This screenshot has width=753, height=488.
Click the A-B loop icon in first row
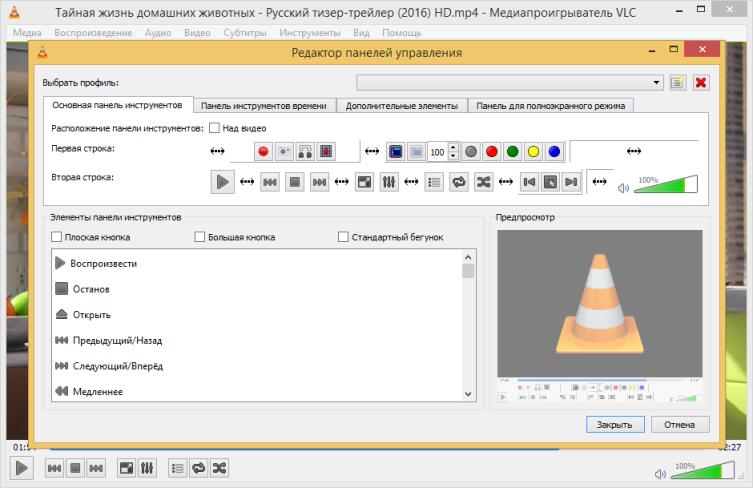305,152
